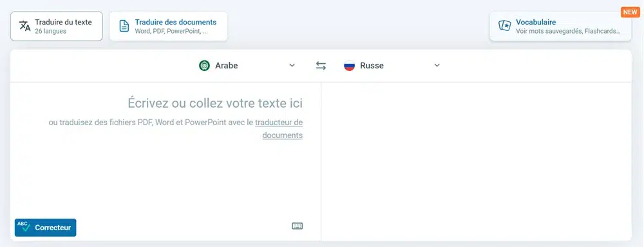Select the Traduire du texte tab
This screenshot has height=247, width=644.
click(x=57, y=26)
